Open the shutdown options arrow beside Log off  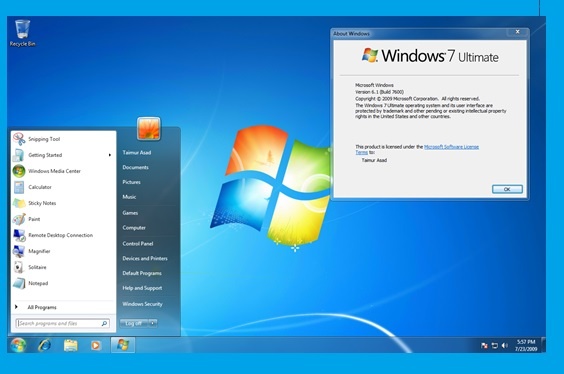[153, 323]
